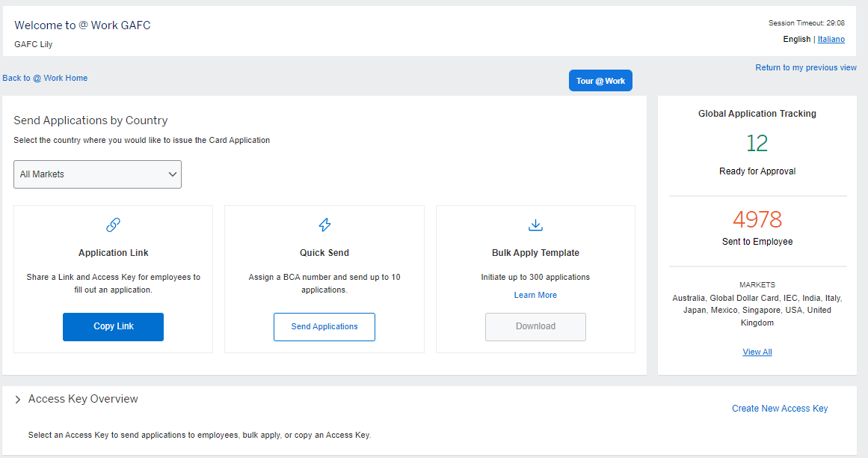
Task: Click View All markets link
Action: 757,352
